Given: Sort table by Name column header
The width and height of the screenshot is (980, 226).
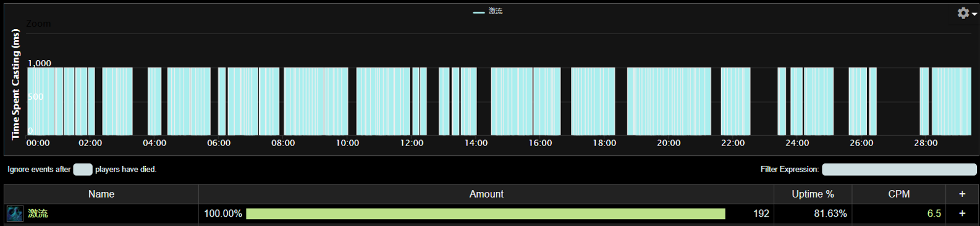Looking at the screenshot, I should 101,194.
